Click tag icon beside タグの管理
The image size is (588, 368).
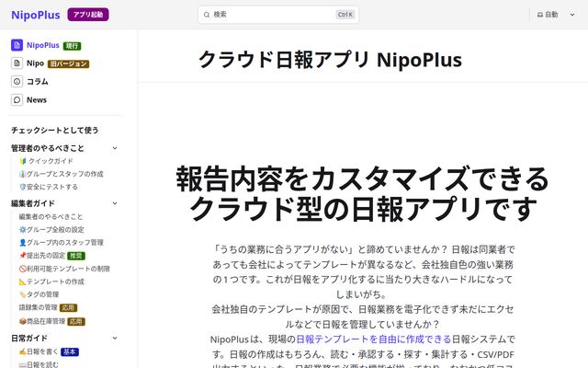coord(22,294)
